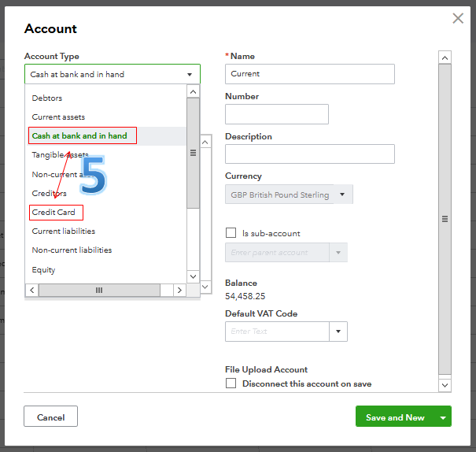Viewport: 476px width, 452px height.
Task: Select Credit Card account type
Action: (54, 213)
